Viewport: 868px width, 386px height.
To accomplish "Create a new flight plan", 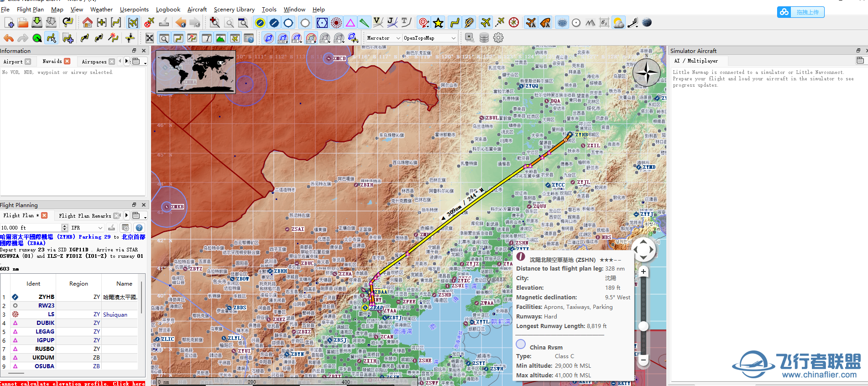I will (x=9, y=22).
